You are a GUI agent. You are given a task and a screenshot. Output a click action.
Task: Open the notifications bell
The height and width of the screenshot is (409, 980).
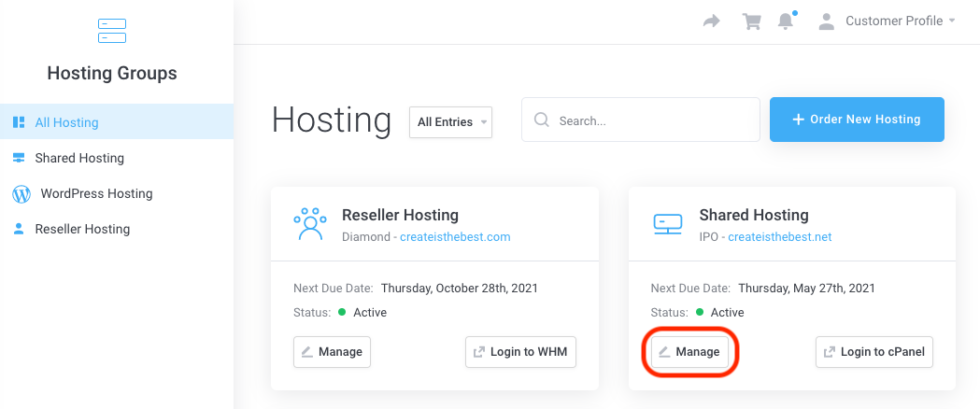pyautogui.click(x=786, y=21)
